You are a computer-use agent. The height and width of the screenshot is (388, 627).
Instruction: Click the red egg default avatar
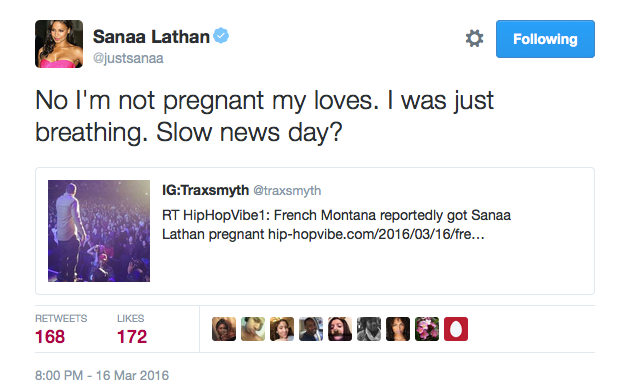pos(456,329)
